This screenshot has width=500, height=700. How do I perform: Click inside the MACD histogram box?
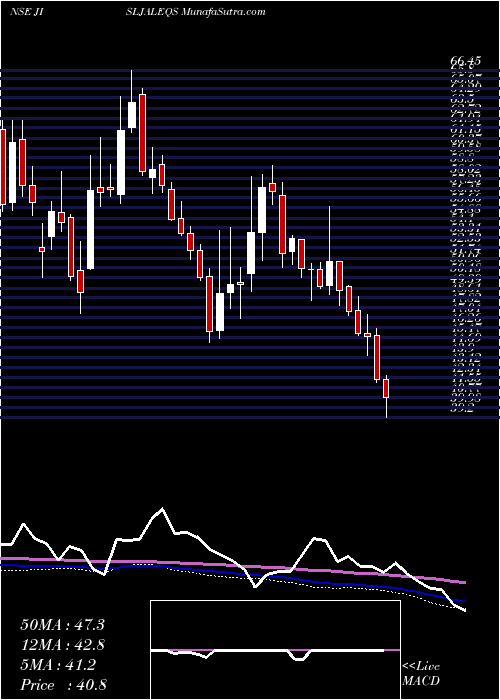(275, 650)
